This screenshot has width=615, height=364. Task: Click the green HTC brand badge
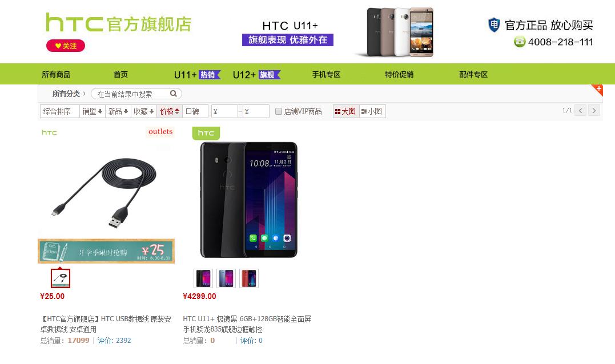(x=206, y=133)
